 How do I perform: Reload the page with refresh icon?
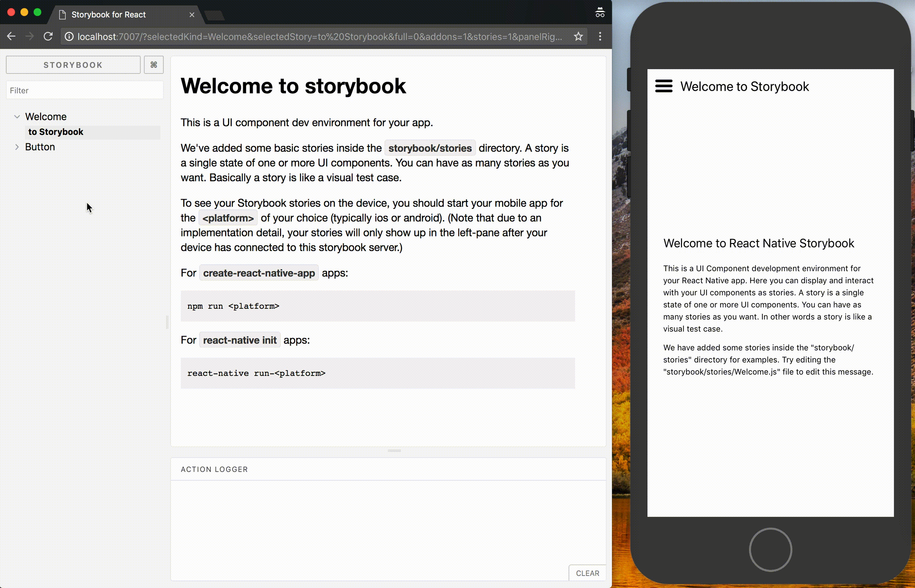click(48, 37)
